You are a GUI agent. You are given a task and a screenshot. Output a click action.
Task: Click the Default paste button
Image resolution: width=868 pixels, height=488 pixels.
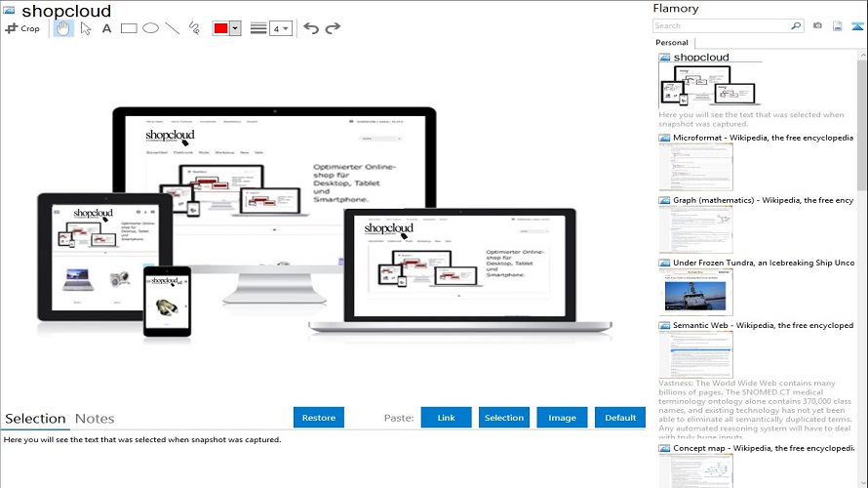620,418
